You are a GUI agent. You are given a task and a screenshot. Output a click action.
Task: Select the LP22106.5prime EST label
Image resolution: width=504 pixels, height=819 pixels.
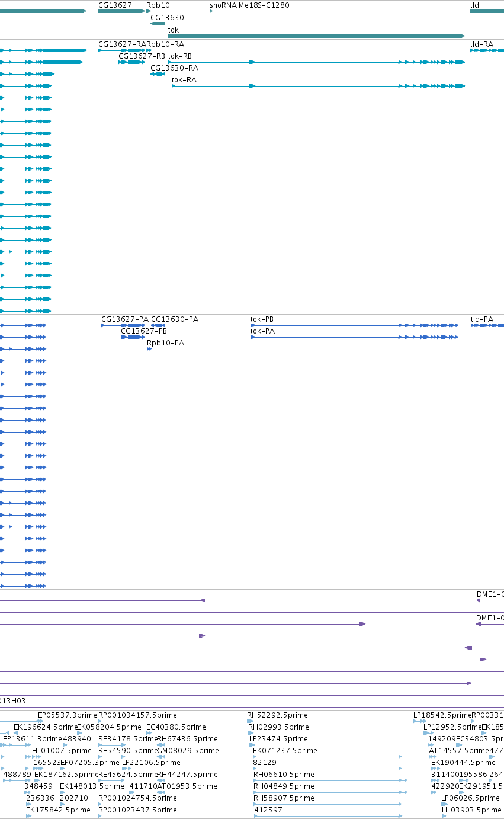151,762
